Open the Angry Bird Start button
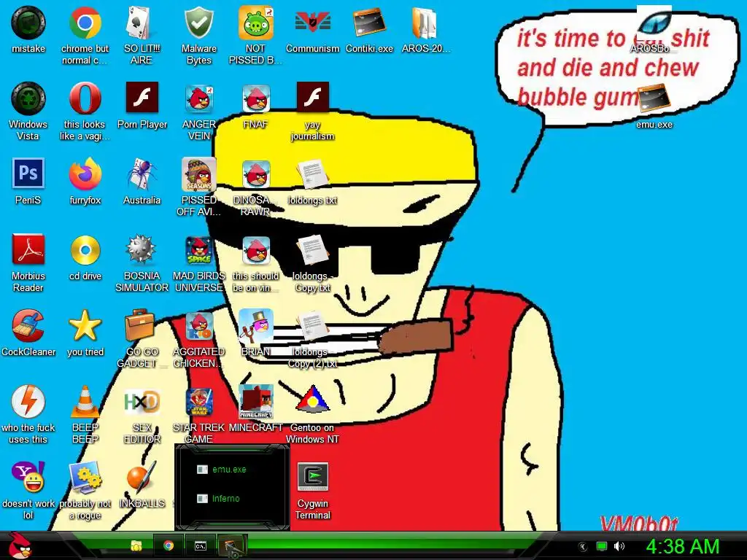Image resolution: width=747 pixels, height=560 pixels. point(20,545)
